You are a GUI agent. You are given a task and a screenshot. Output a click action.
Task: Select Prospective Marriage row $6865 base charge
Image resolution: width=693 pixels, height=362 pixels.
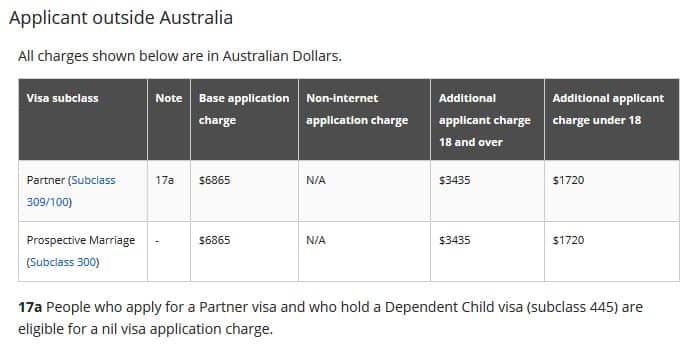point(214,240)
